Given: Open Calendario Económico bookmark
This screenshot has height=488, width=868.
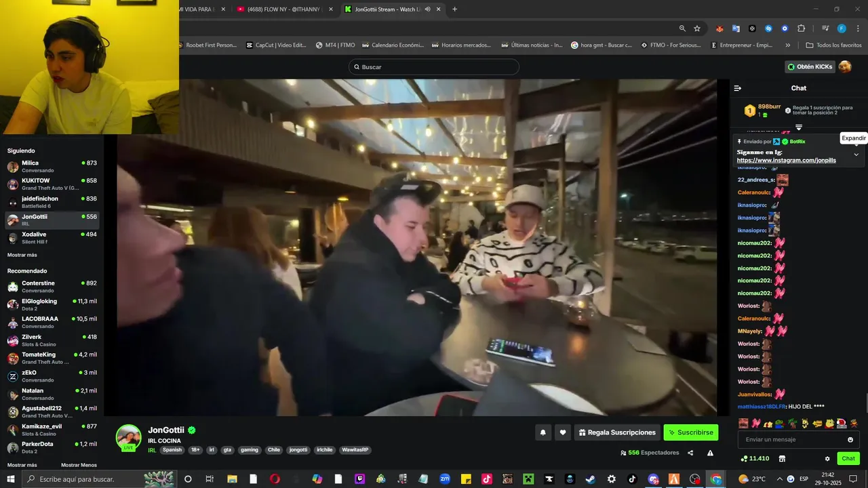Looking at the screenshot, I should [393, 45].
